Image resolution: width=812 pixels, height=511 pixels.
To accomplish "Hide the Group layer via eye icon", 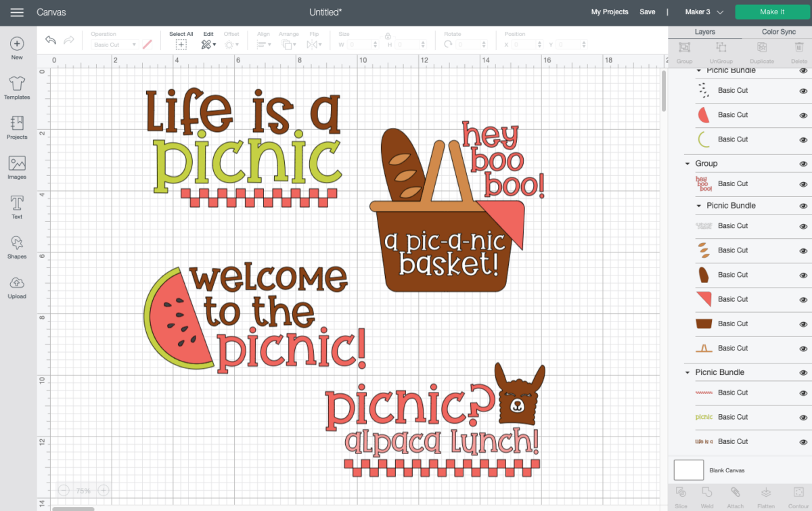I will coord(803,164).
